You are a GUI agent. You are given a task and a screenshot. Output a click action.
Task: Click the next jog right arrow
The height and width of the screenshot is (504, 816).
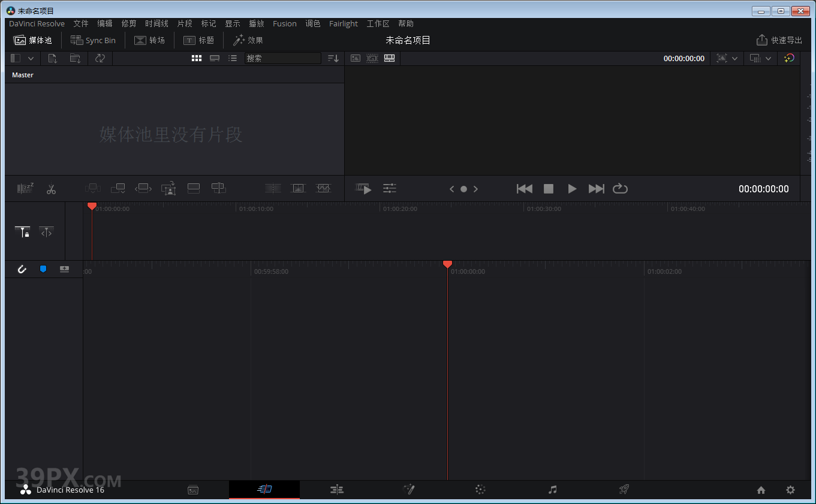pyautogui.click(x=475, y=189)
